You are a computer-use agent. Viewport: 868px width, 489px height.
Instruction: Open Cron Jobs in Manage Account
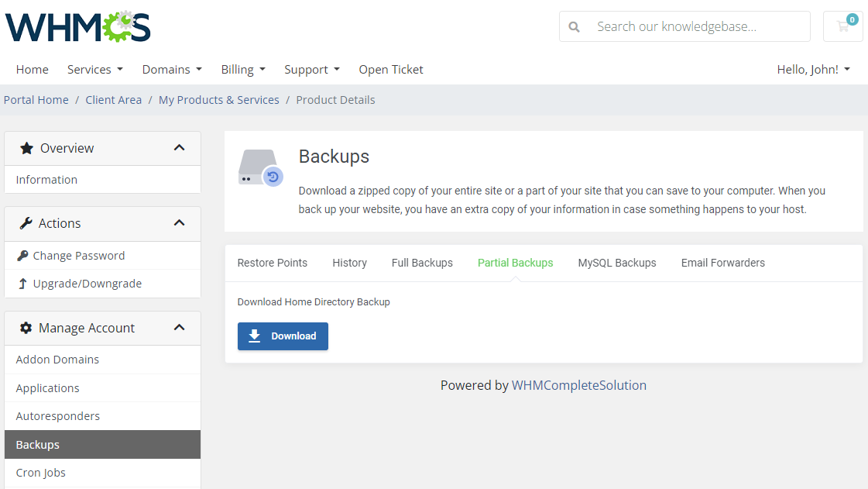tap(102, 473)
